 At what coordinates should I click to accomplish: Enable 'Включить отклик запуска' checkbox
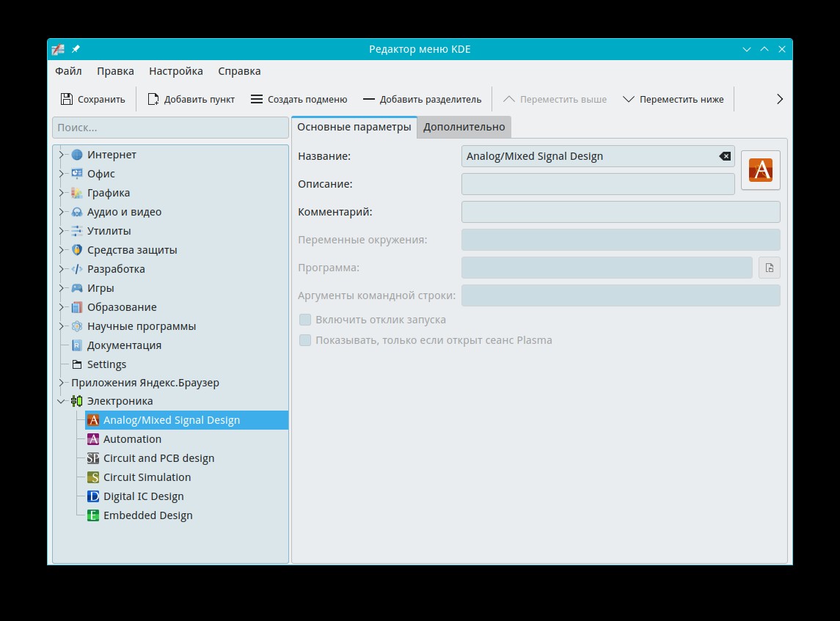pos(305,320)
